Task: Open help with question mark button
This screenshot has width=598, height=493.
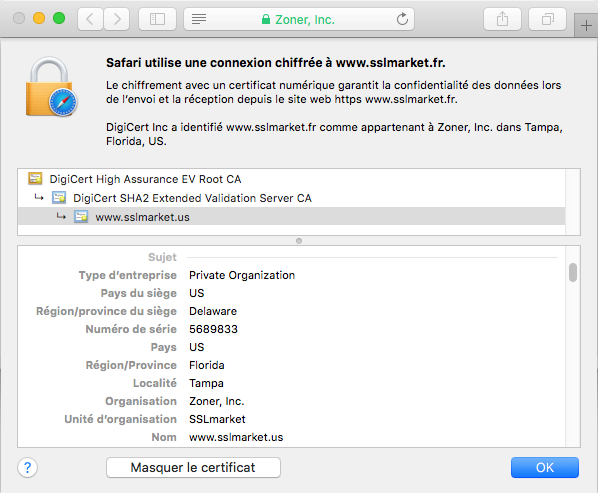Action: (27, 467)
